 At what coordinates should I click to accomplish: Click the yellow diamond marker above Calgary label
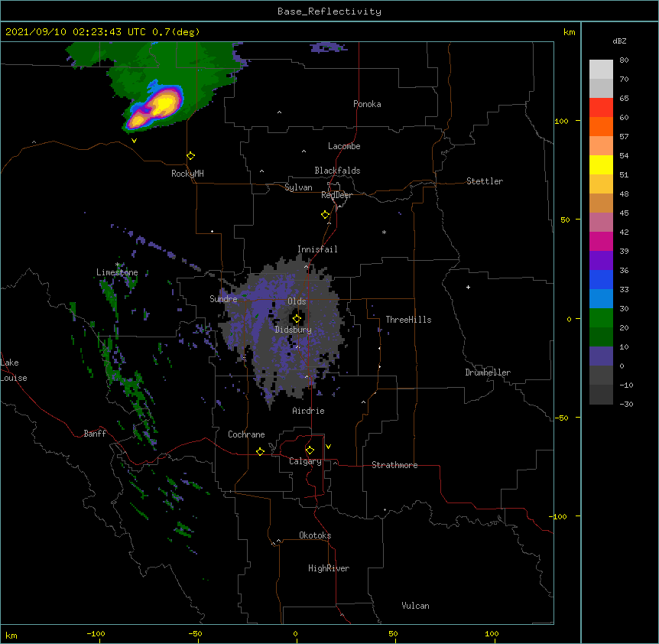click(x=310, y=450)
